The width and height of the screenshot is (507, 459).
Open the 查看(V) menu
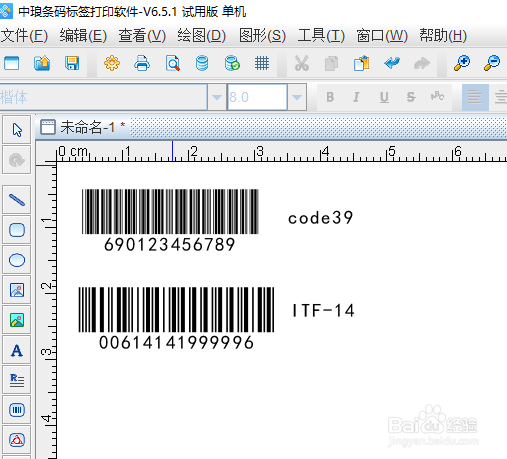click(x=142, y=36)
